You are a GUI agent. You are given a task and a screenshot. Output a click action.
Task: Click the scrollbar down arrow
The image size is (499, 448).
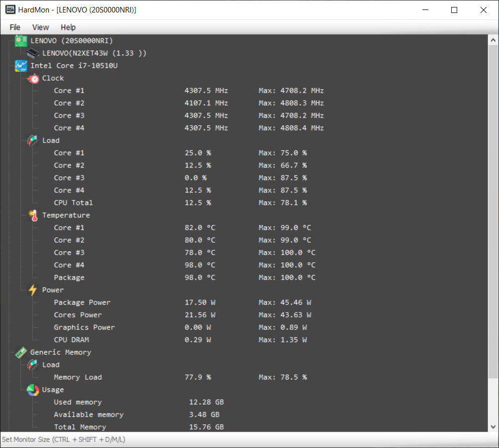[493, 427]
